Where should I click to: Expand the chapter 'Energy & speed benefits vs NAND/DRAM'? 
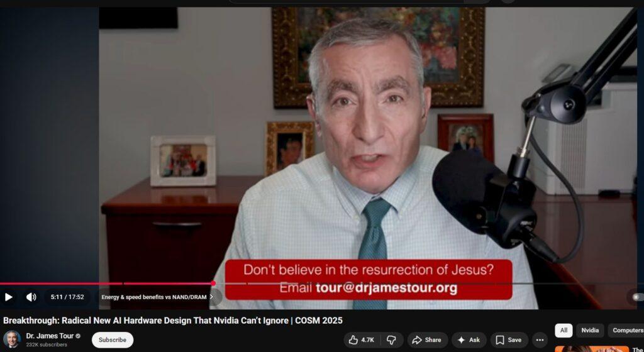157,297
